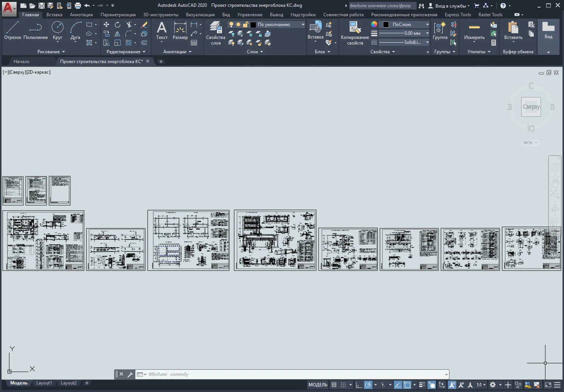
Task: Click the customize wrench in command line
Action: coord(130,374)
